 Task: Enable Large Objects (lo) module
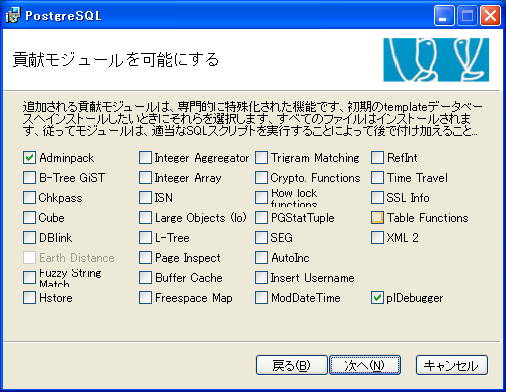click(x=145, y=218)
